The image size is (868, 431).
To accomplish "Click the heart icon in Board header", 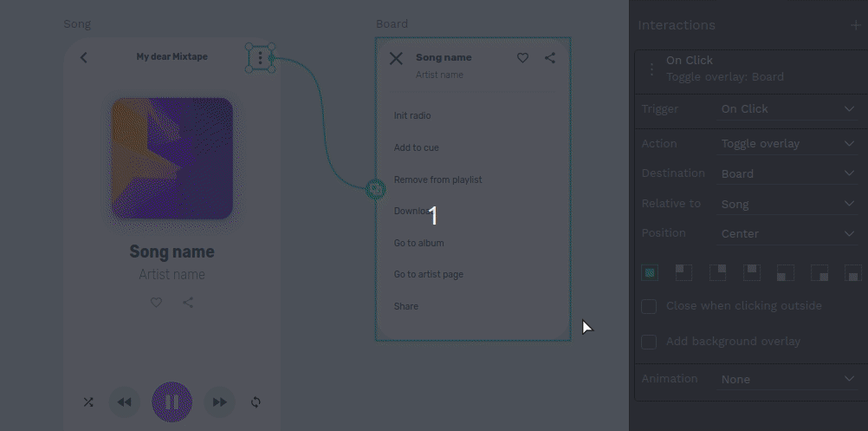I will click(x=522, y=58).
